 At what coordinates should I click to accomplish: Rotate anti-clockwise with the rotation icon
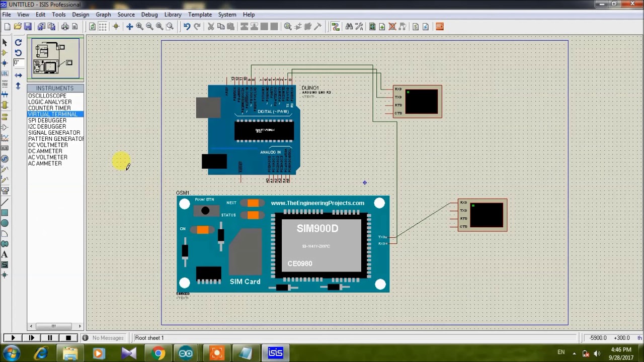coord(18,53)
